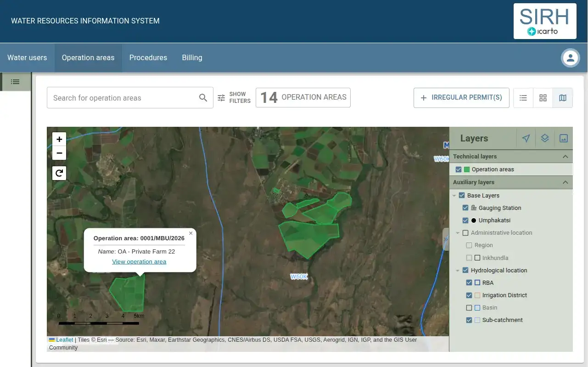Reset the map view rotate icon

point(59,173)
